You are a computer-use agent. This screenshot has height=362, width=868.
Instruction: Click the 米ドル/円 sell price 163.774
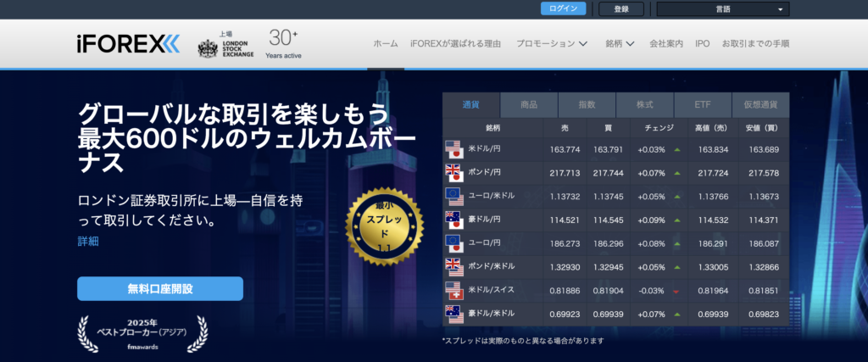[x=565, y=149]
